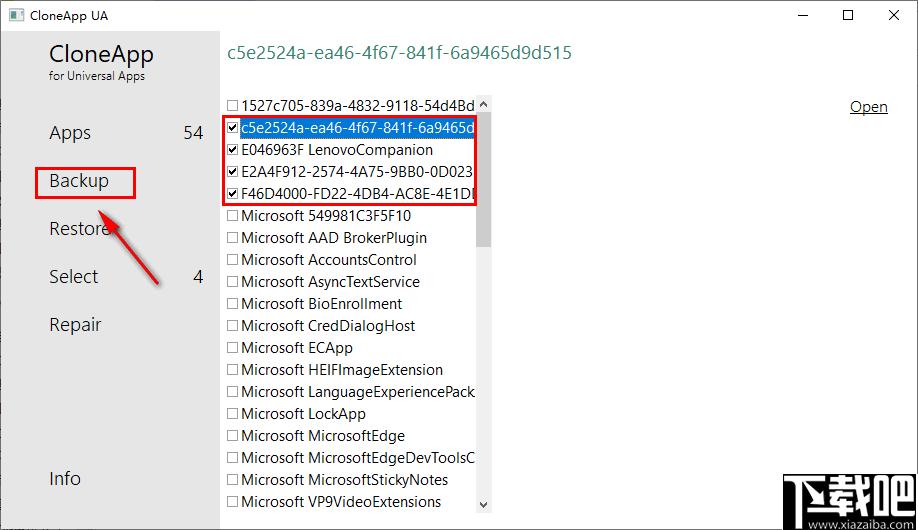Viewport: 918px width, 530px height.
Task: Check the Microsoft MicrosoftEdgeDevToolsC checkbox
Action: click(232, 457)
